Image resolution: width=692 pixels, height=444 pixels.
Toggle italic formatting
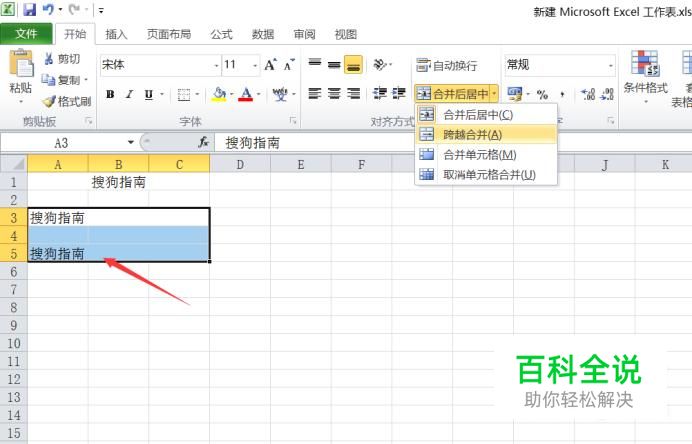(x=129, y=94)
